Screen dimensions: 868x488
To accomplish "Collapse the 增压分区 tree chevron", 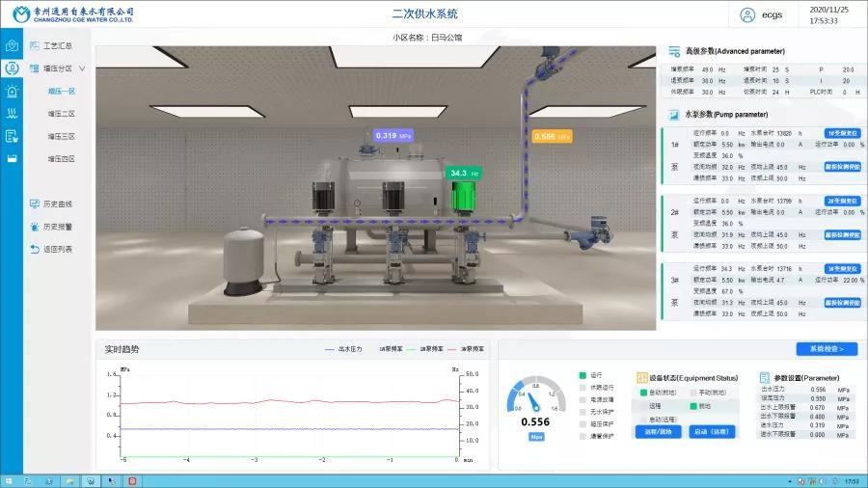I will click(x=83, y=68).
